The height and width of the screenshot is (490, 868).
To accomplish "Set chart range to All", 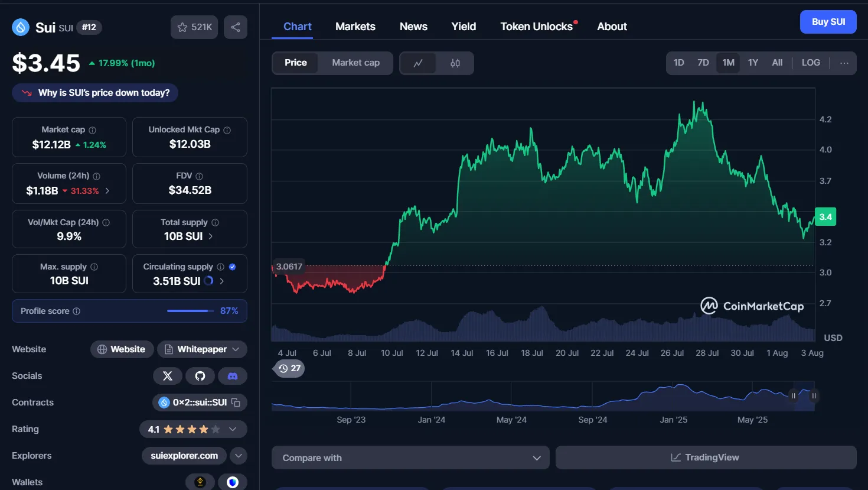I will click(x=777, y=63).
